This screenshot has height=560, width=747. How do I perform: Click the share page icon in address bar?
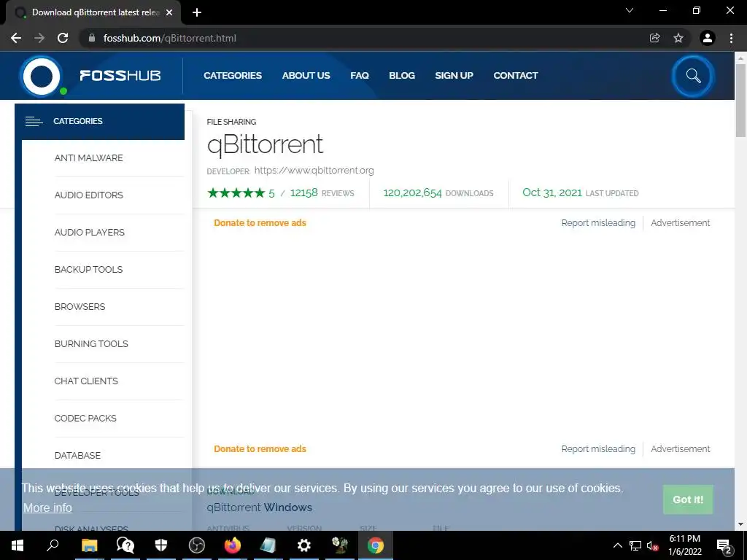tap(655, 38)
